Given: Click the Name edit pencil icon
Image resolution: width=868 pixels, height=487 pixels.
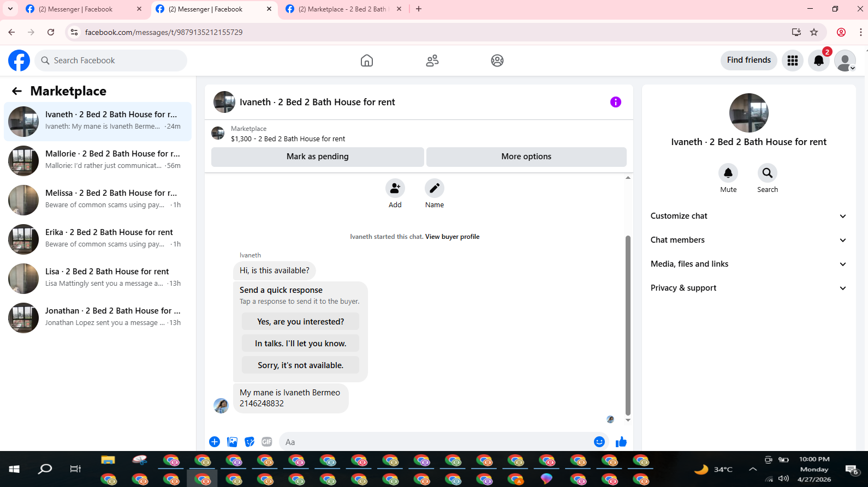Looking at the screenshot, I should (435, 189).
